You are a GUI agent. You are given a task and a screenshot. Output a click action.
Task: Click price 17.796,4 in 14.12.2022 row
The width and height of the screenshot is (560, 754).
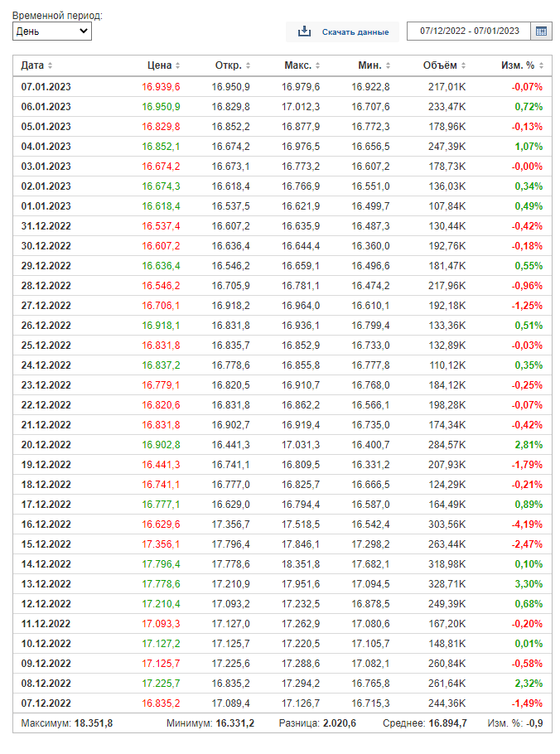pos(161,564)
